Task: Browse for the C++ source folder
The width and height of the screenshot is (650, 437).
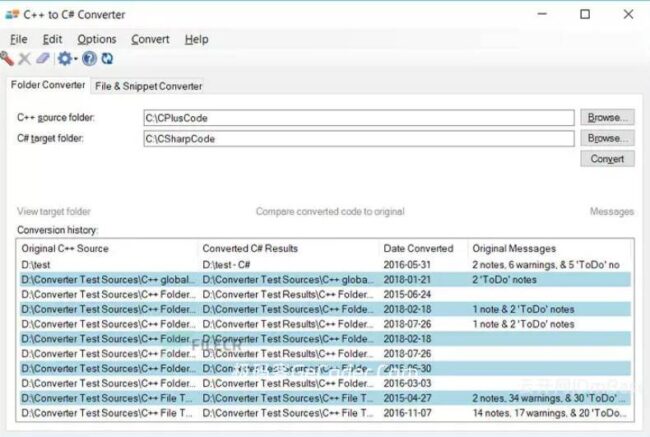Action: point(607,118)
